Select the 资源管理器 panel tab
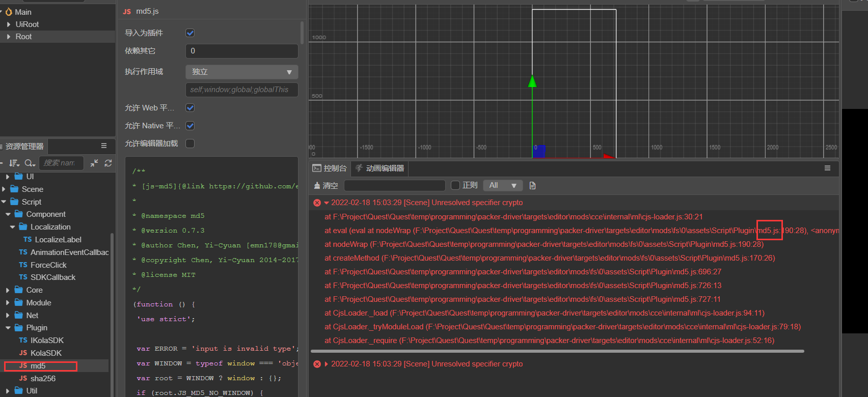 (x=24, y=146)
